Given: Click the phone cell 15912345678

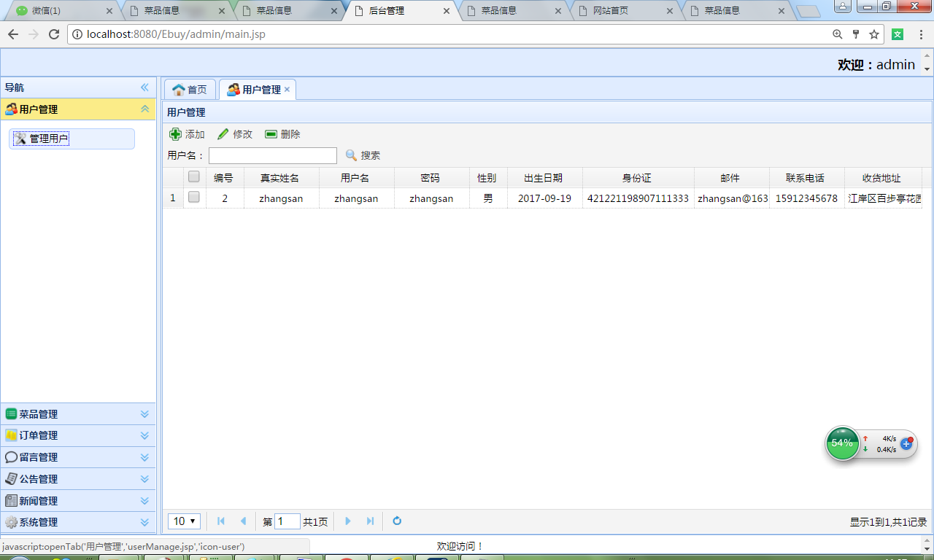Looking at the screenshot, I should tap(806, 198).
